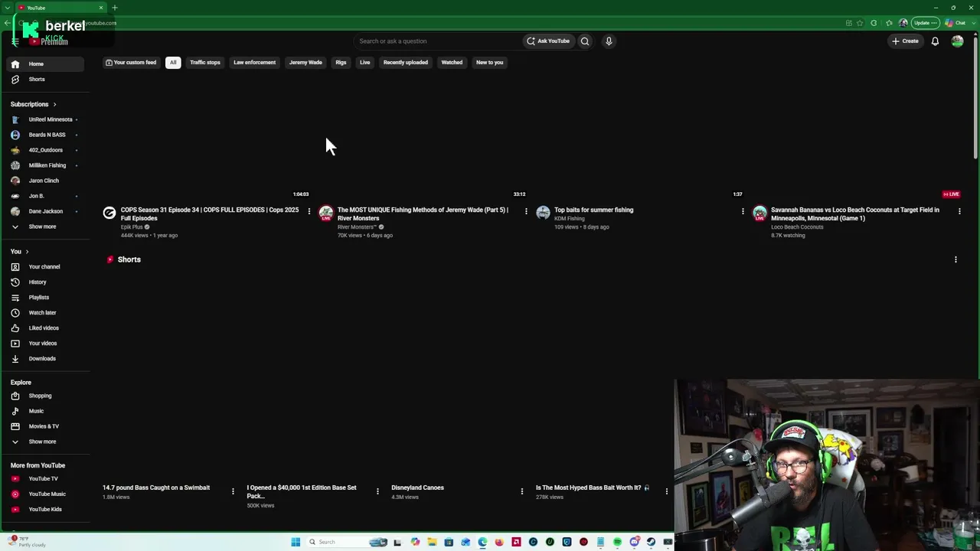Expand Explore section with Show more
Image resolution: width=980 pixels, height=551 pixels.
pos(46,442)
